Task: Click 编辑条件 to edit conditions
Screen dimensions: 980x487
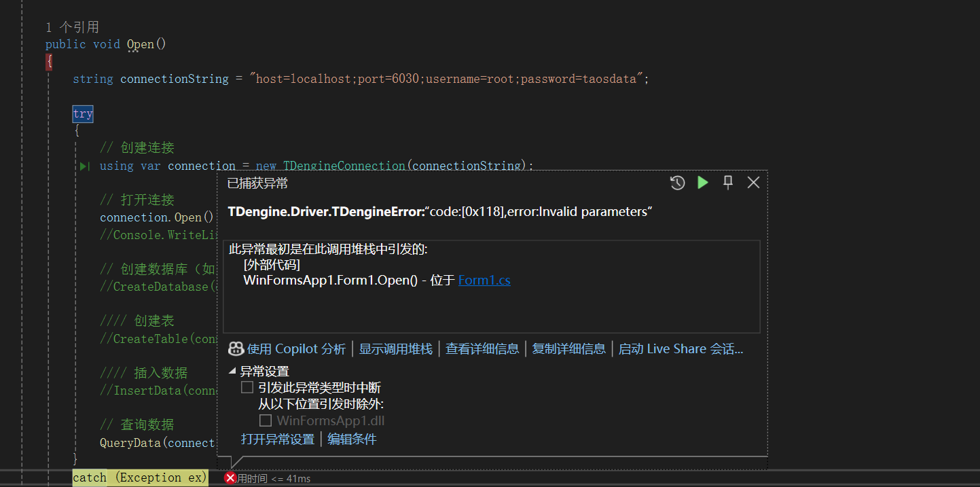Action: (x=352, y=439)
